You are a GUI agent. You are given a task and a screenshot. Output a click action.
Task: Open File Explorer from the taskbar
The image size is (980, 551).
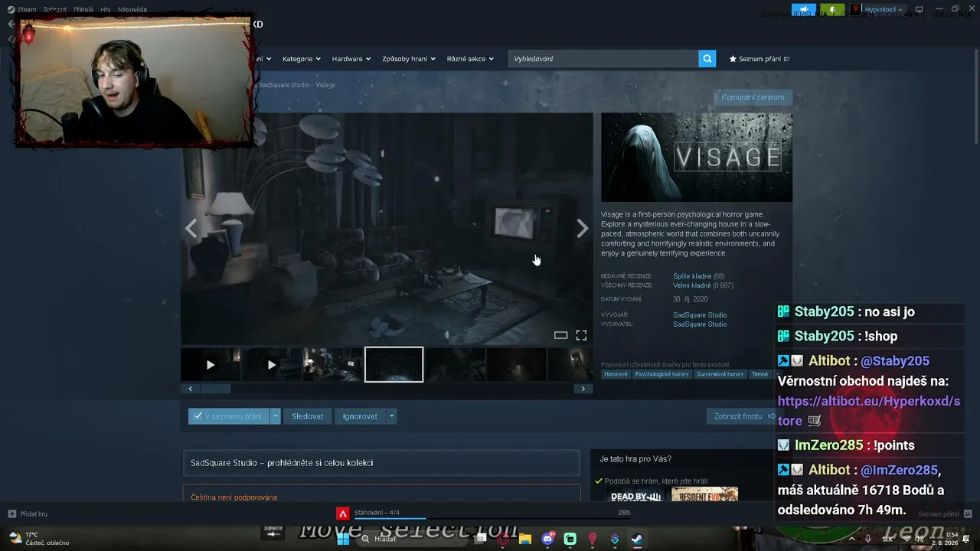[x=525, y=539]
